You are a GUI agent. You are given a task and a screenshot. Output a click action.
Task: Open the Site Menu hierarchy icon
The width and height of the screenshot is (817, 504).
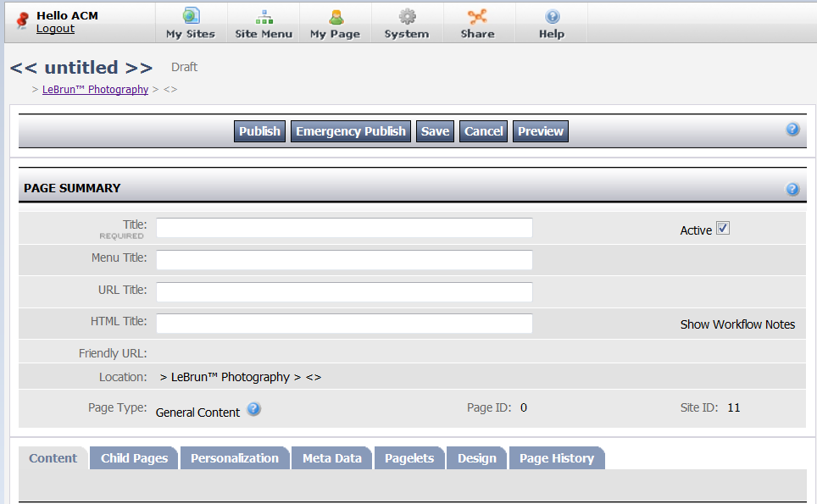tap(264, 16)
